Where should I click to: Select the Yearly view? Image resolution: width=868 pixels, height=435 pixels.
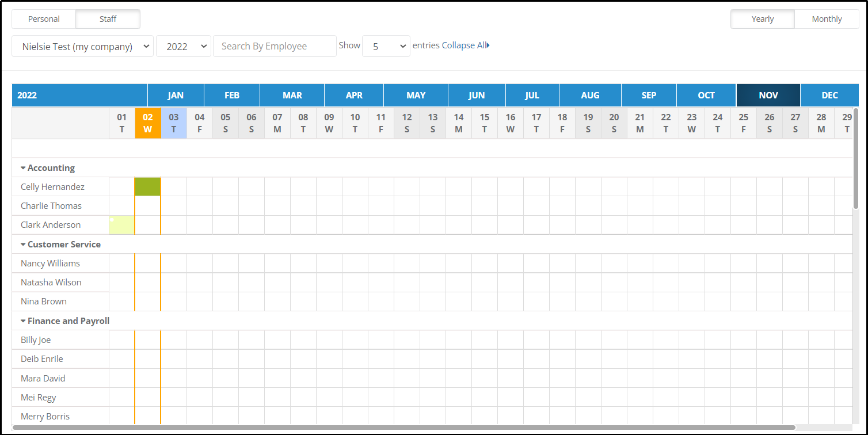[x=763, y=19]
